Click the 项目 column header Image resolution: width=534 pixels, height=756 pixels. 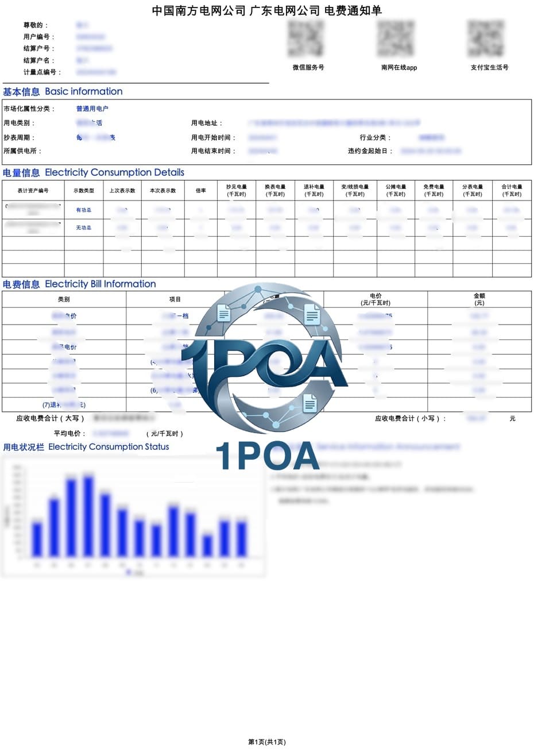(x=175, y=300)
